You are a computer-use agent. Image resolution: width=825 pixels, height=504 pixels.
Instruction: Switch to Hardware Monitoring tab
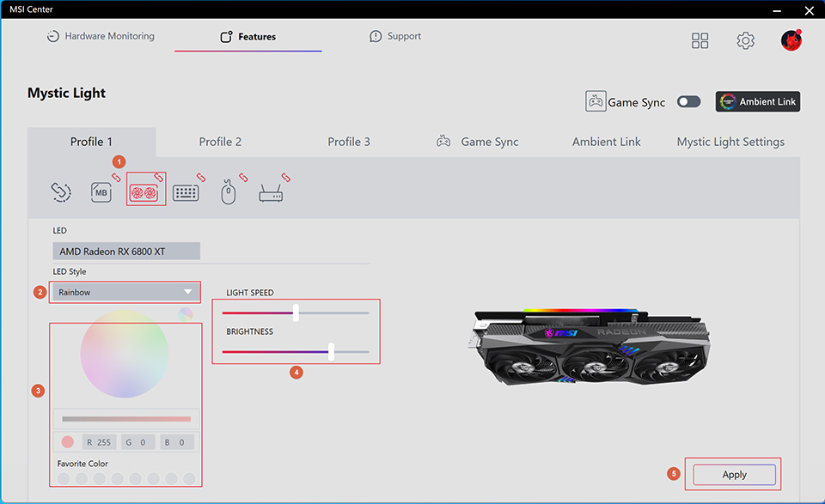pos(101,36)
